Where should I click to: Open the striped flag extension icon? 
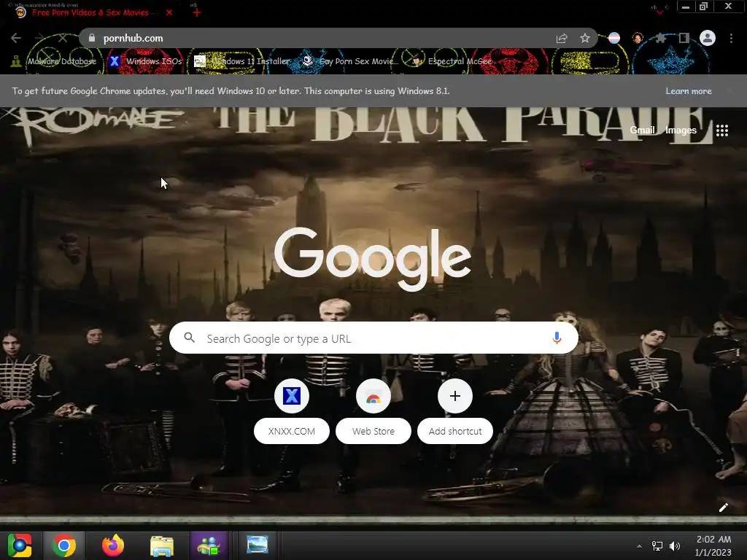[x=614, y=38]
